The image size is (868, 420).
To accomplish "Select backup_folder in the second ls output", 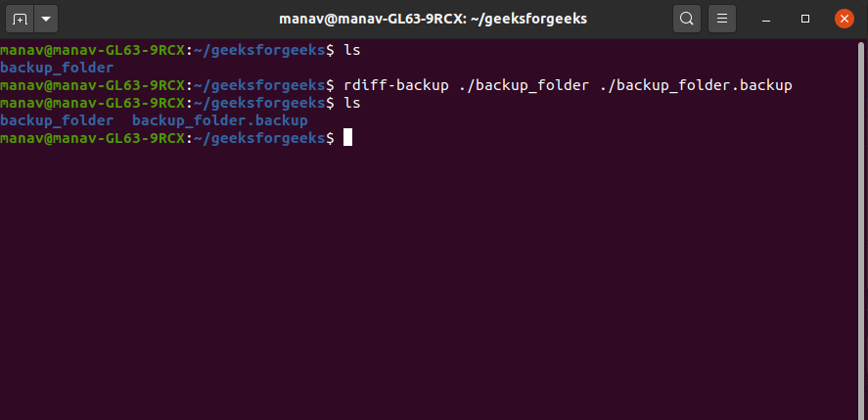I will coord(57,120).
